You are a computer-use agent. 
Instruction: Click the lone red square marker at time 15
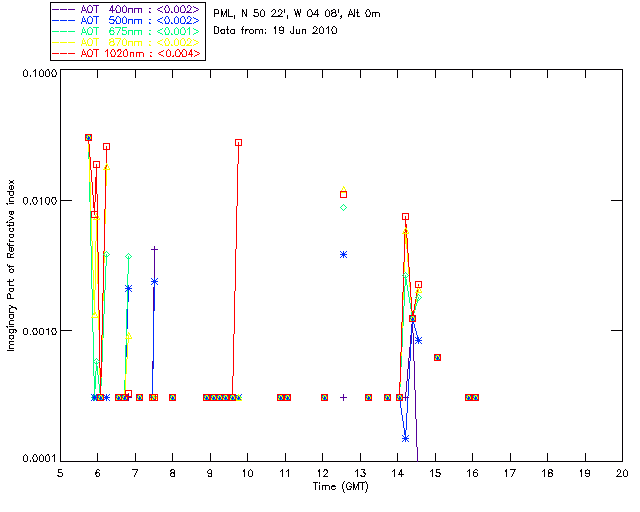[437, 357]
